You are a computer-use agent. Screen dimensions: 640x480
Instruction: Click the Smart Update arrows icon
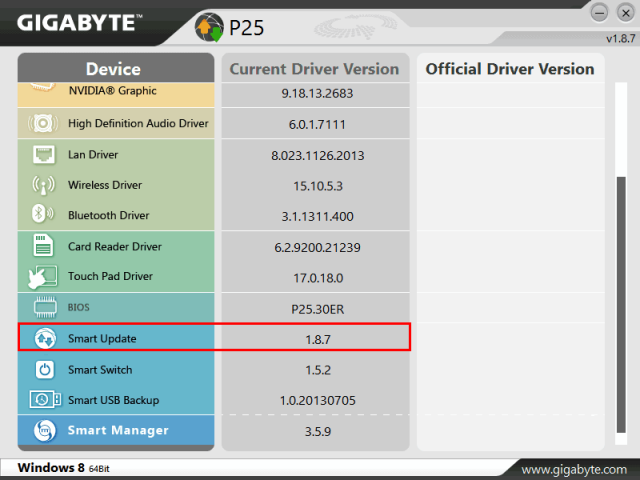click(x=45, y=338)
